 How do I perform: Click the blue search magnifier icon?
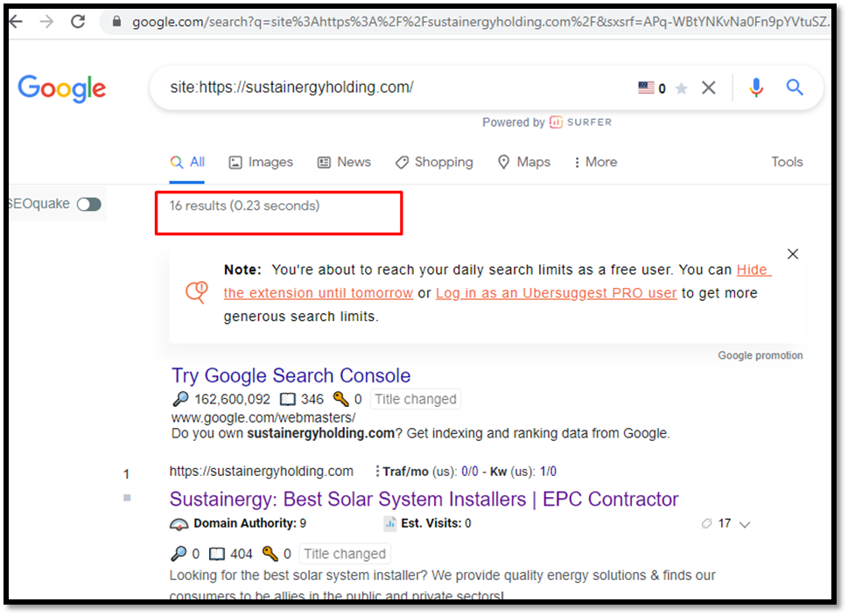(x=794, y=87)
